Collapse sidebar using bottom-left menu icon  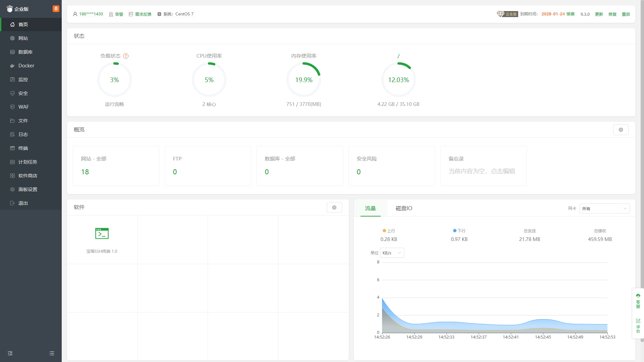[10, 353]
